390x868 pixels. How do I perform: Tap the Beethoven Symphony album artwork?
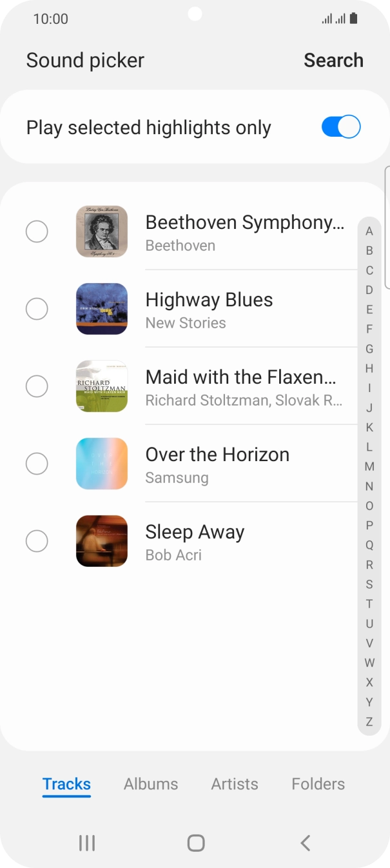(x=101, y=232)
